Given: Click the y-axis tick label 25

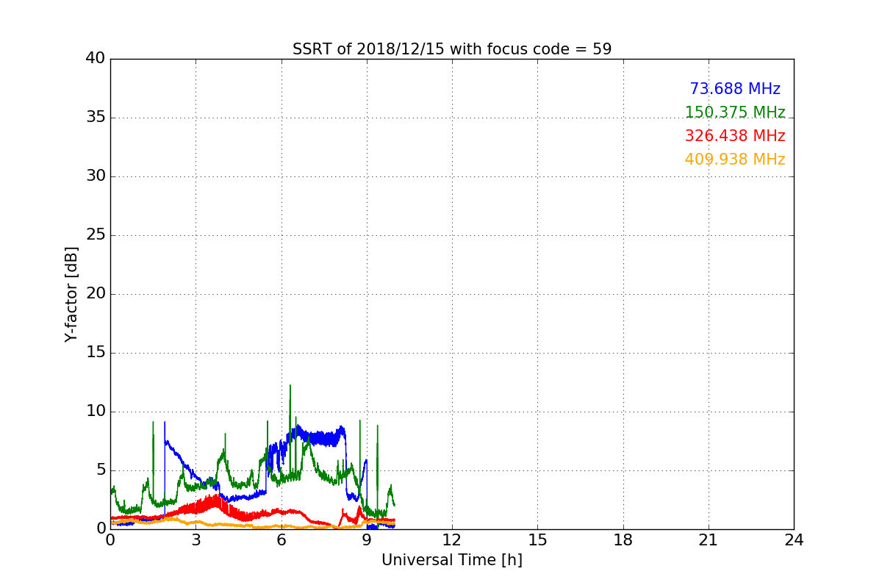Looking at the screenshot, I should point(96,235).
